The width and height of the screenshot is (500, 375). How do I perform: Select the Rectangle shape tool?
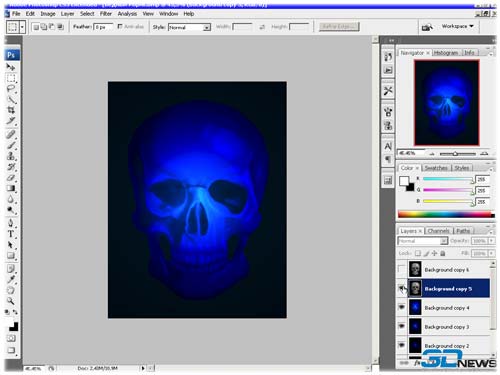(x=11, y=256)
